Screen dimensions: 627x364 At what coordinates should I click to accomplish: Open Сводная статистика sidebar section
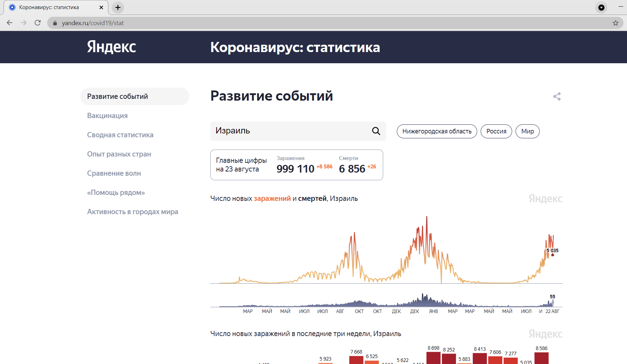point(120,135)
